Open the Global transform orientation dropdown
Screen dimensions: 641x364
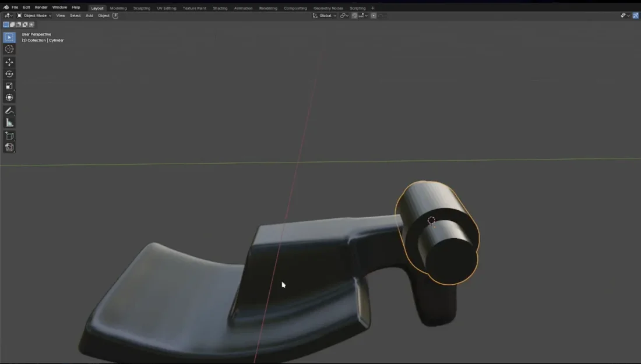[x=325, y=16]
